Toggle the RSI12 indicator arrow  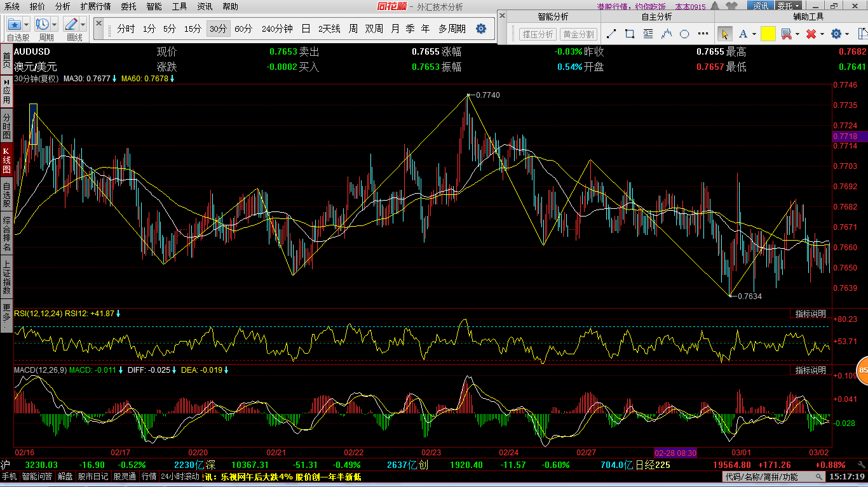(118, 313)
